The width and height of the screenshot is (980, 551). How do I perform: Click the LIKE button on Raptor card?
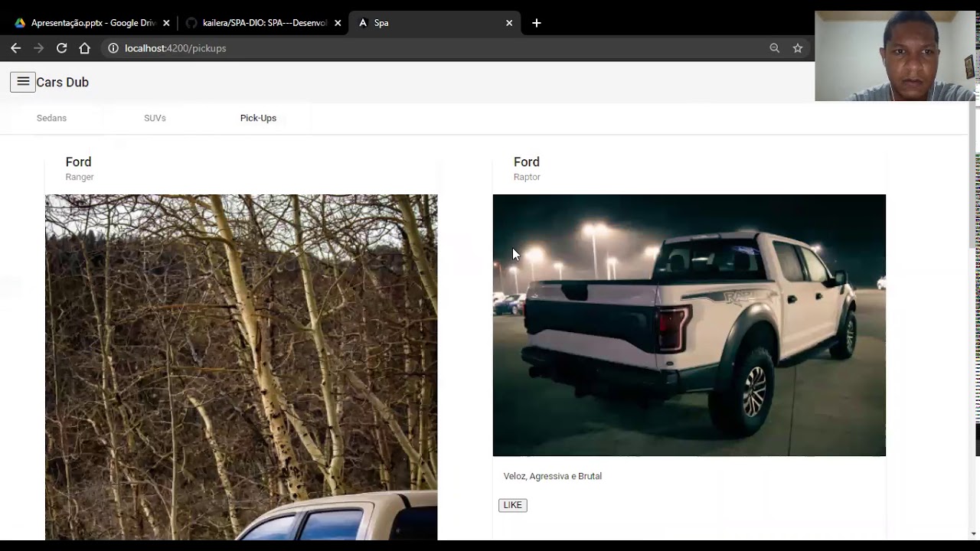point(513,505)
